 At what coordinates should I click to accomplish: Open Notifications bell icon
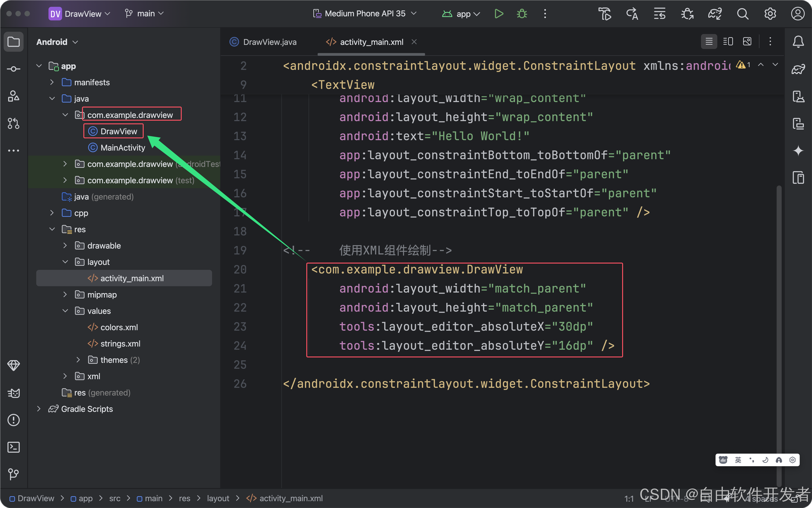(798, 42)
